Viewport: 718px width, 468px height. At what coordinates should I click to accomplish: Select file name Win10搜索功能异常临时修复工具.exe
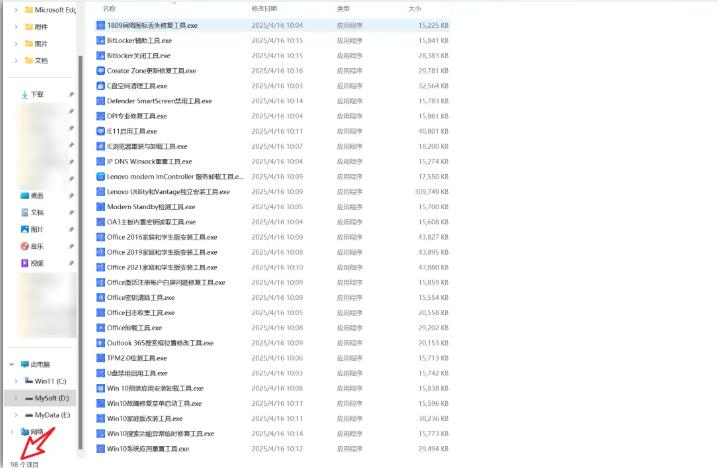161,433
